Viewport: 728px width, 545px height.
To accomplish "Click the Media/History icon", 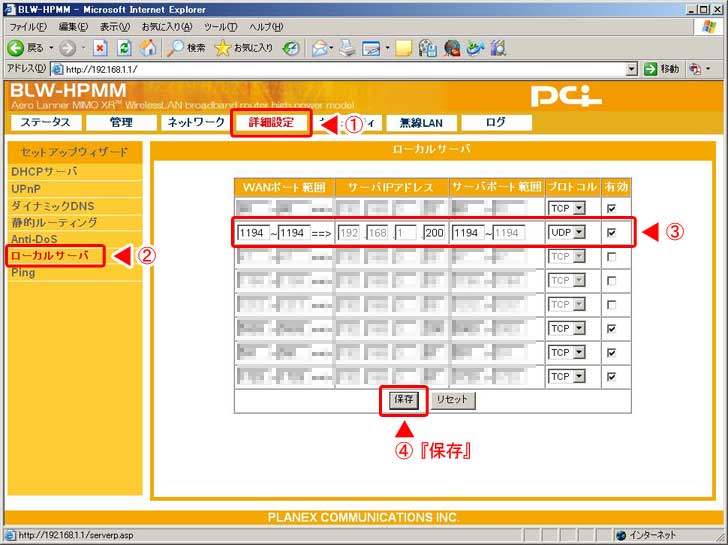I will [x=292, y=48].
